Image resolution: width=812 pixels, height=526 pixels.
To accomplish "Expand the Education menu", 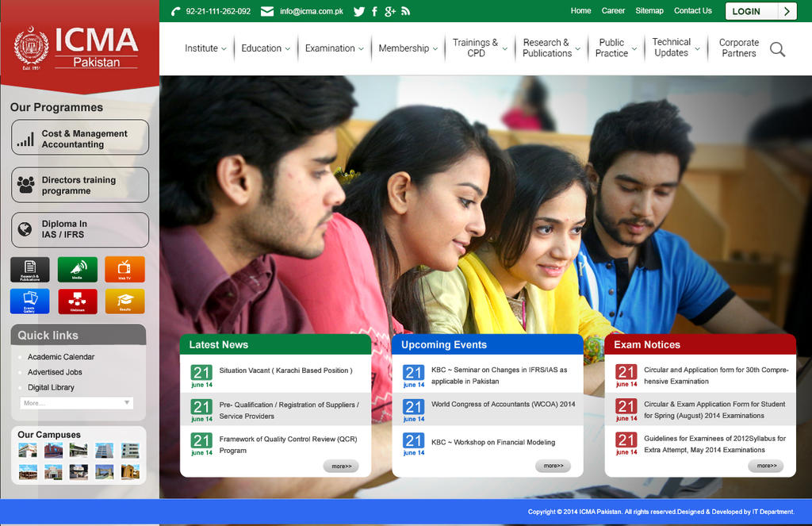I will click(262, 48).
